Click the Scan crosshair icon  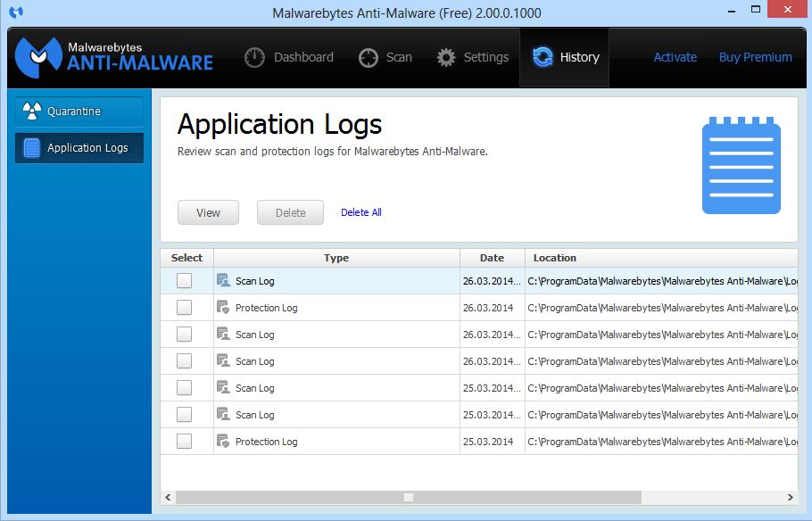point(369,57)
